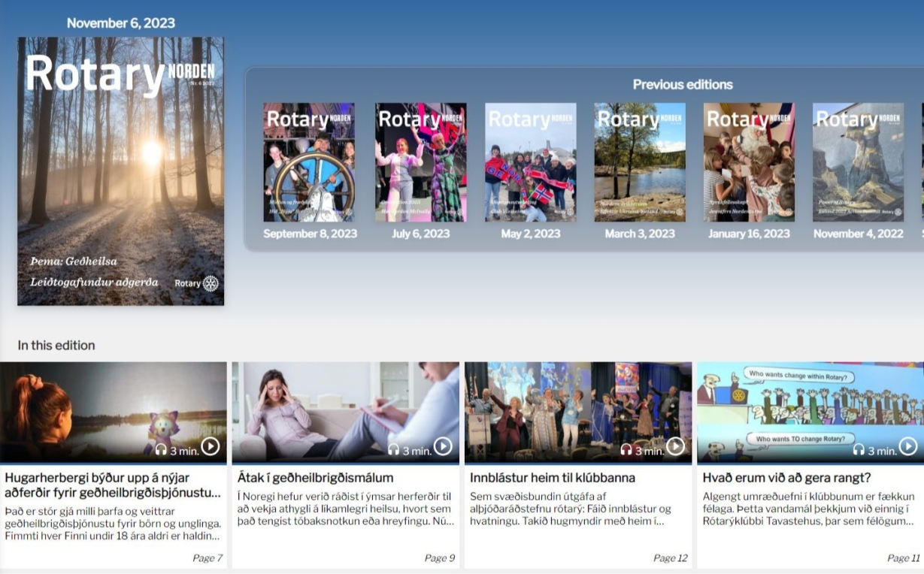Click the May 2, 2023 date label

[x=531, y=234]
